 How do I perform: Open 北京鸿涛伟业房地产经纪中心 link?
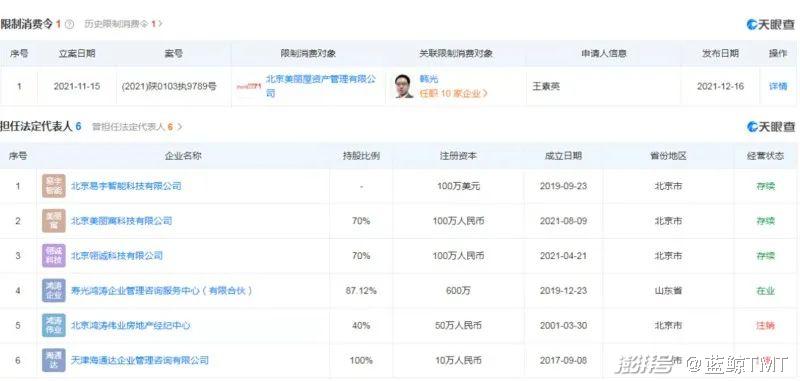pos(131,325)
